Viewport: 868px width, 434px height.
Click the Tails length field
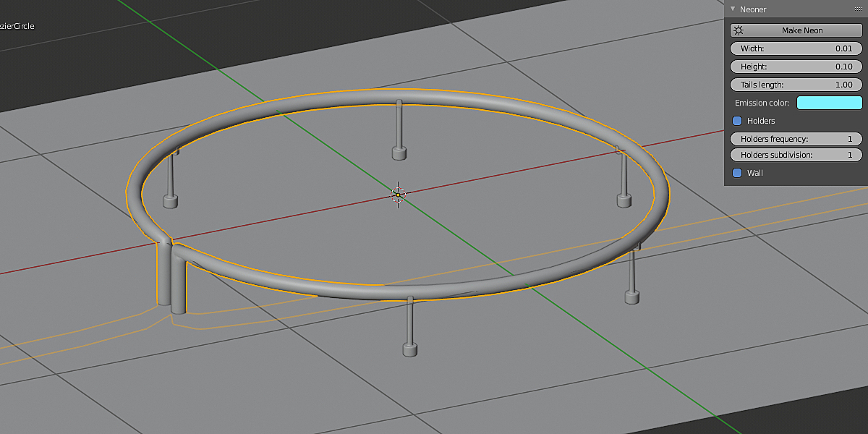coord(796,85)
